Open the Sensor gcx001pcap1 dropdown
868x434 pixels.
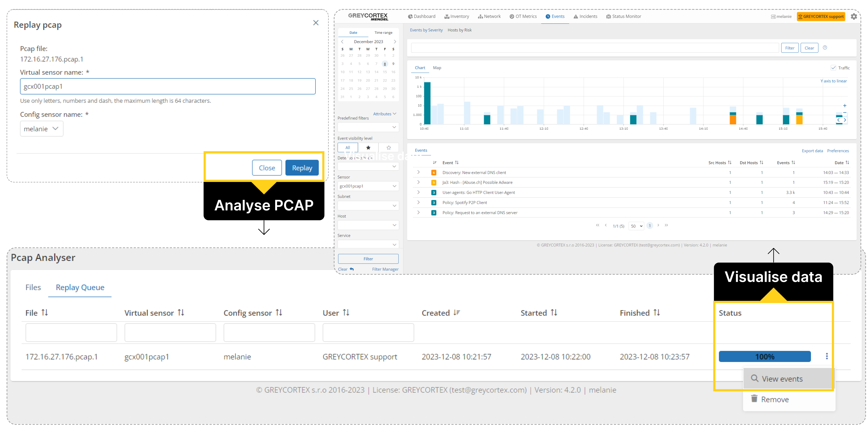tap(368, 186)
